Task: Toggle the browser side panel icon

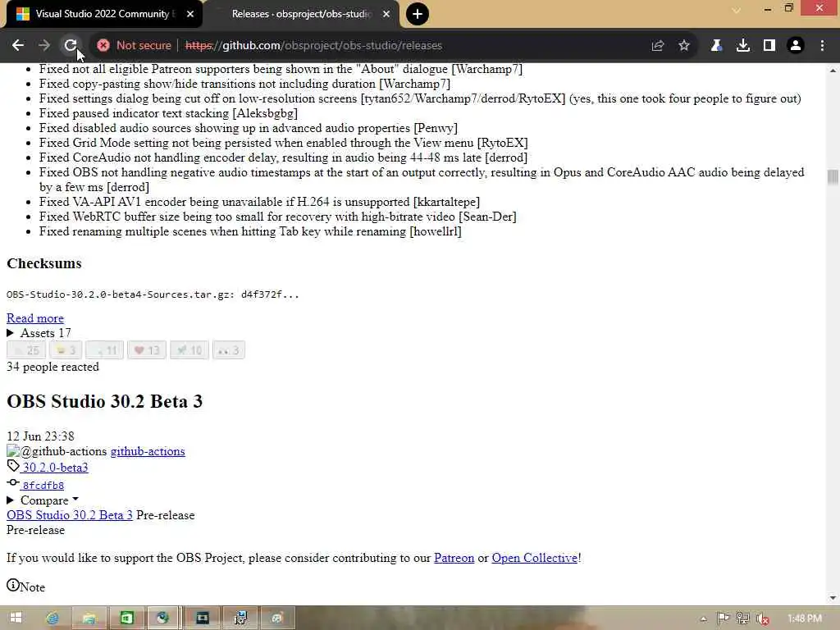Action: 769,46
